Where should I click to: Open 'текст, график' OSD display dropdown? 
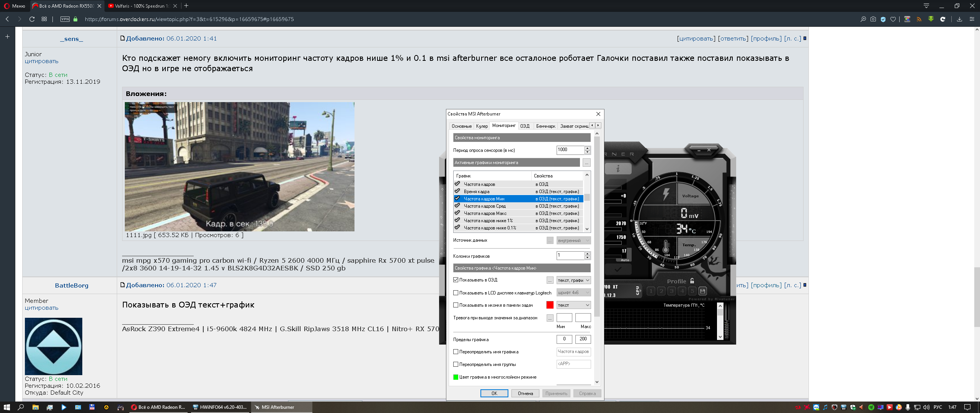[573, 280]
